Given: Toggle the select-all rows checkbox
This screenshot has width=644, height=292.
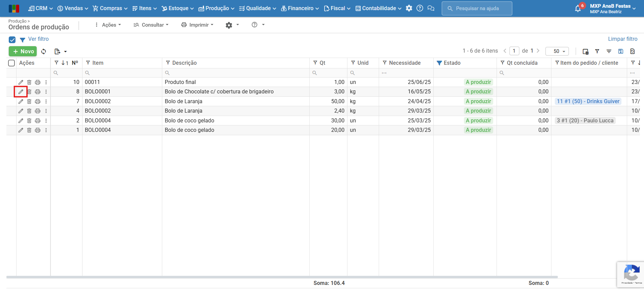Looking at the screenshot, I should (x=11, y=63).
